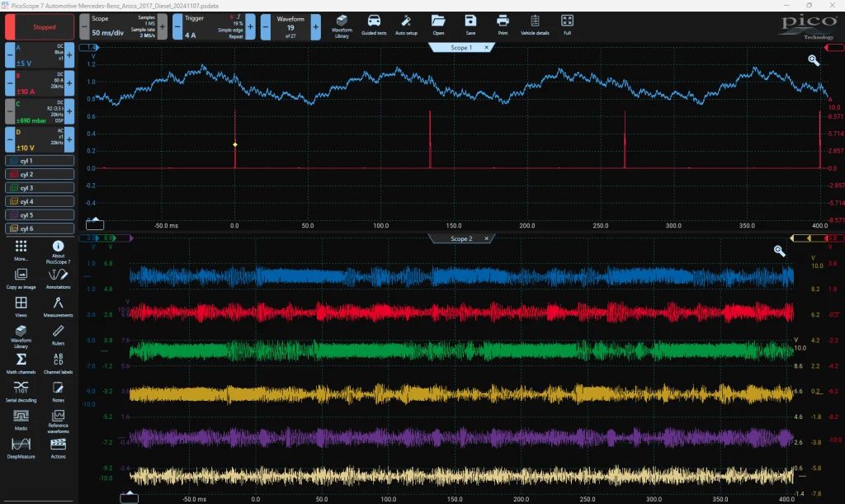Viewport: 845px width, 504px height.
Task: Click the red Stopped capture button
Action: (x=38, y=27)
